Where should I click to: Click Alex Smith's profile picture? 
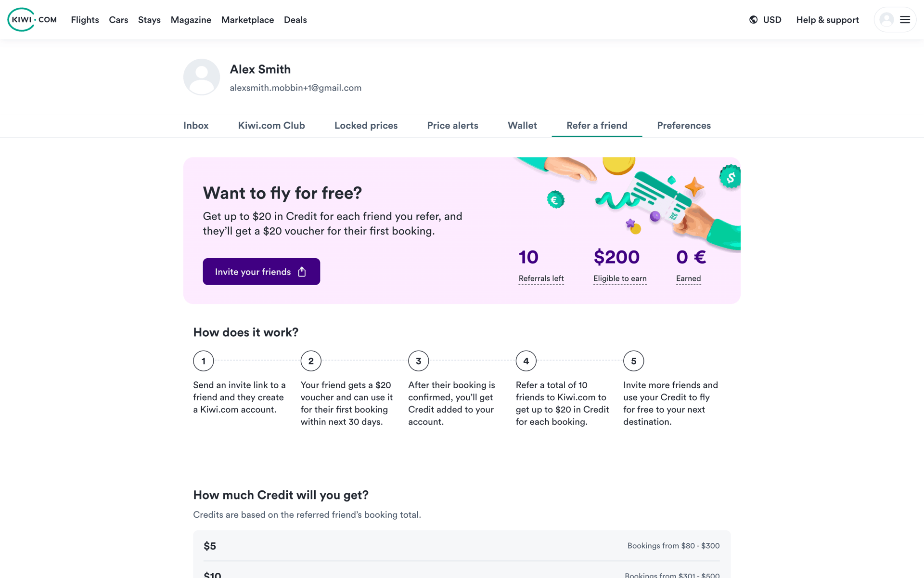[202, 77]
